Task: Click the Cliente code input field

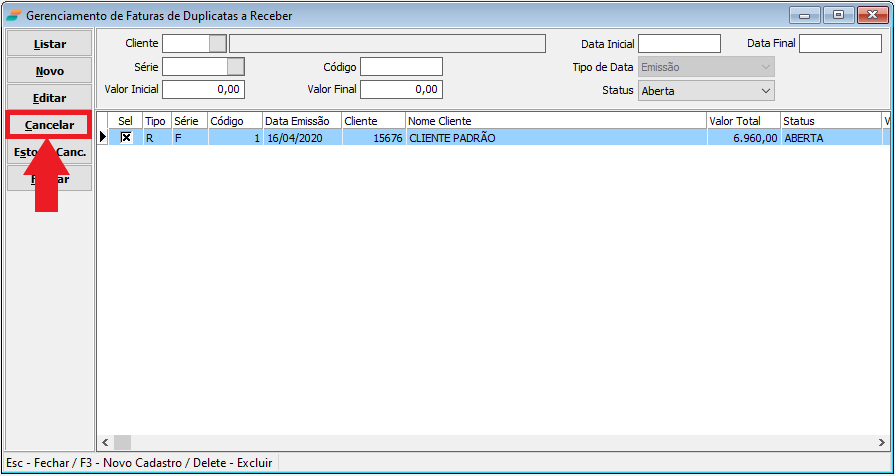Action: click(185, 43)
